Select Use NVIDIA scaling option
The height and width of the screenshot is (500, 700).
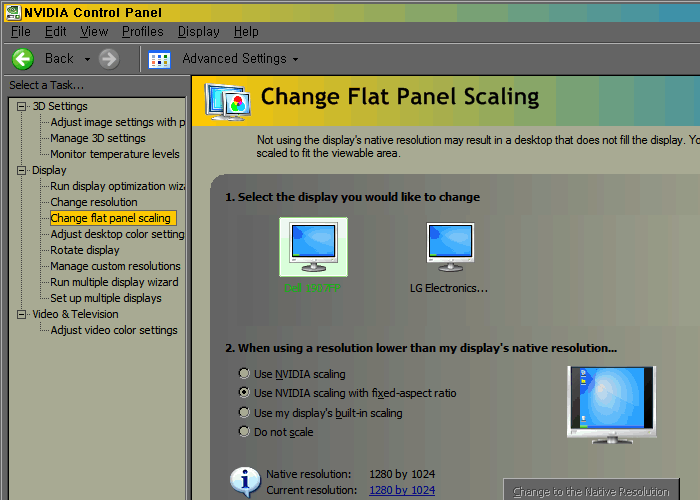coord(244,373)
